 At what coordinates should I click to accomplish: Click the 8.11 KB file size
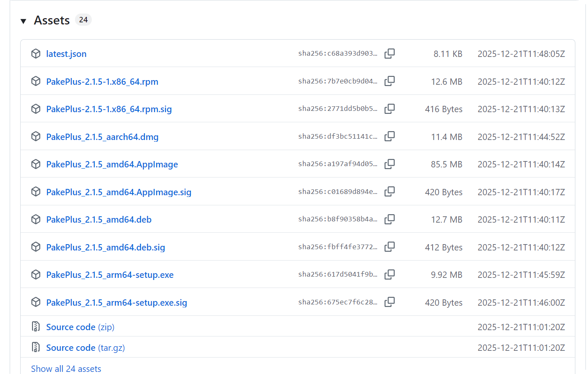[448, 54]
